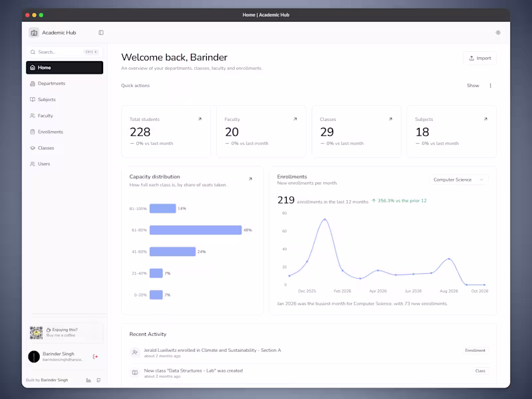Open Subjects from the sidebar
532x399 pixels.
[65, 99]
